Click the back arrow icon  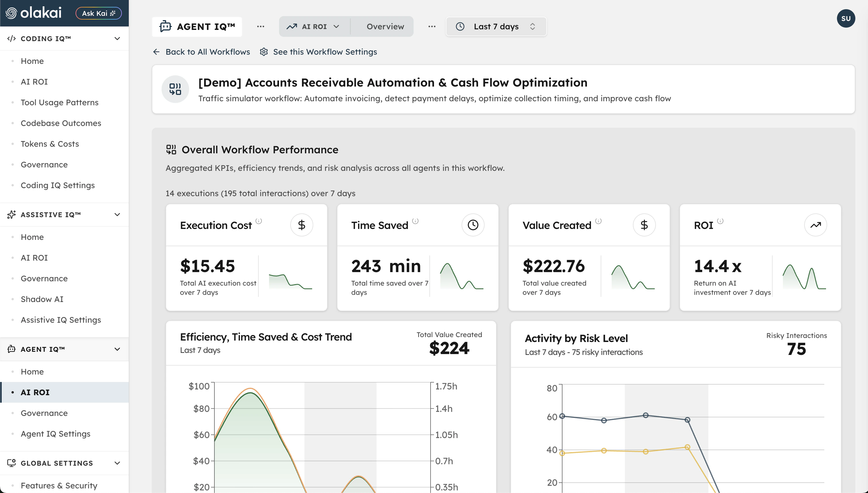pos(156,52)
